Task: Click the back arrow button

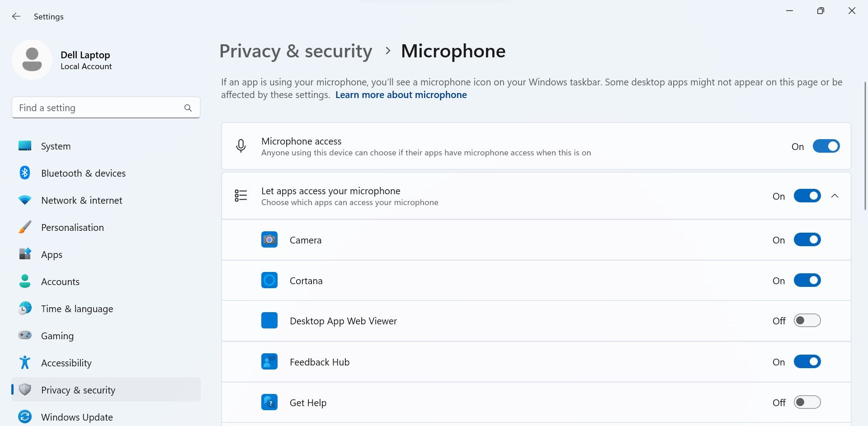Action: (x=16, y=16)
